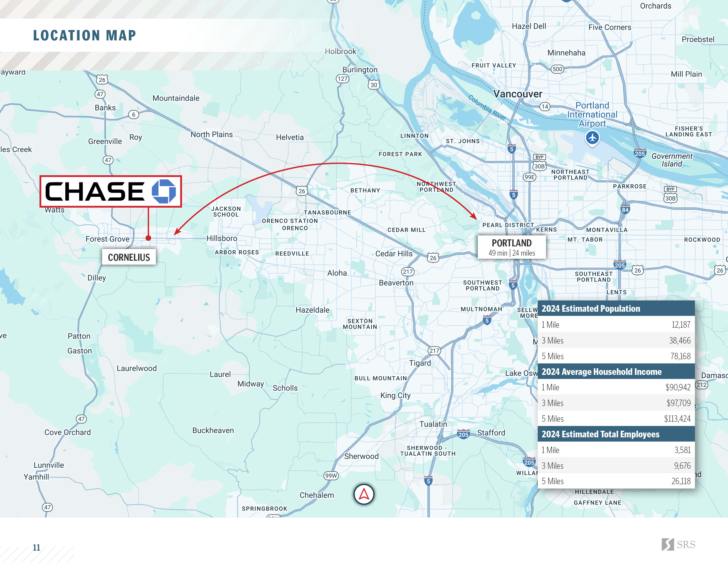Click the income value $97,709

coord(678,403)
